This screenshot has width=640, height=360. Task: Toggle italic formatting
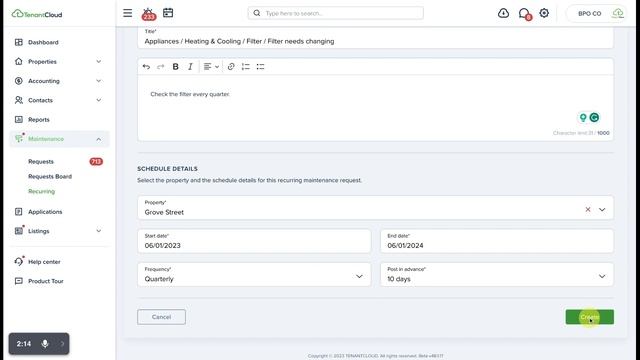pos(190,67)
